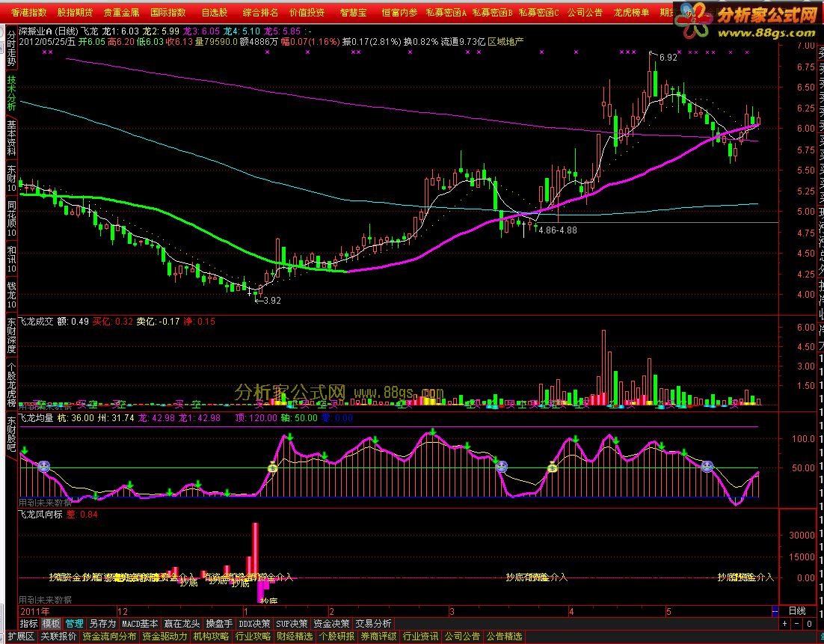Open the 私募密函C menu

coord(538,12)
